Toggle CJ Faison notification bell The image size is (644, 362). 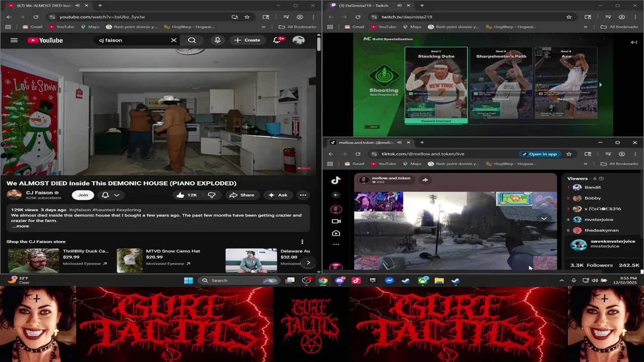coord(105,195)
